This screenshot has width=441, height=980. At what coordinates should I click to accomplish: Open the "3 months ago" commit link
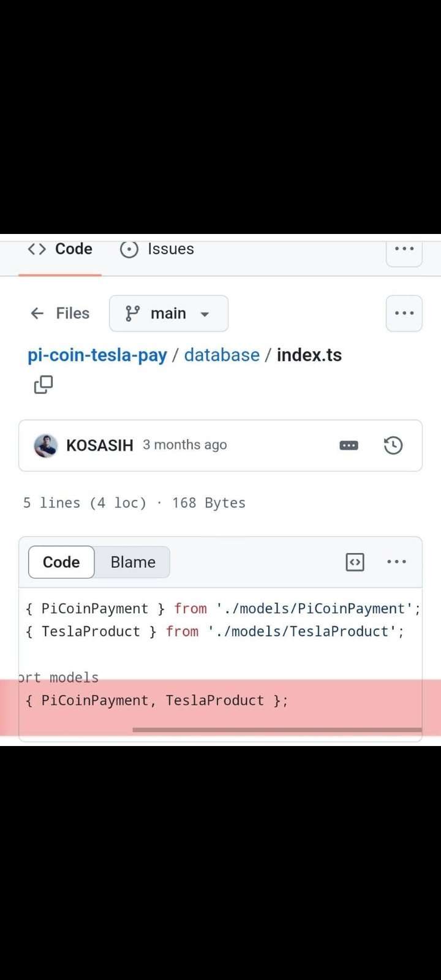pyautogui.click(x=185, y=445)
